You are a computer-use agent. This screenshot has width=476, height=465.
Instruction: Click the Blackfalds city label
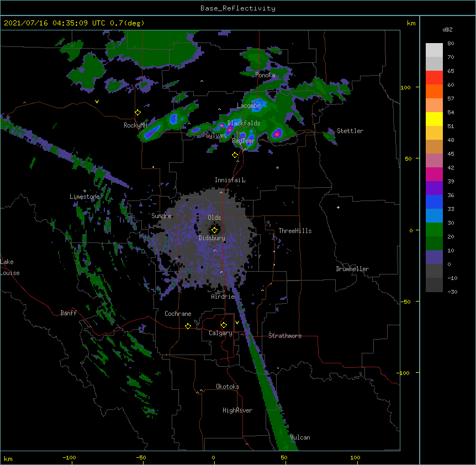click(244, 123)
